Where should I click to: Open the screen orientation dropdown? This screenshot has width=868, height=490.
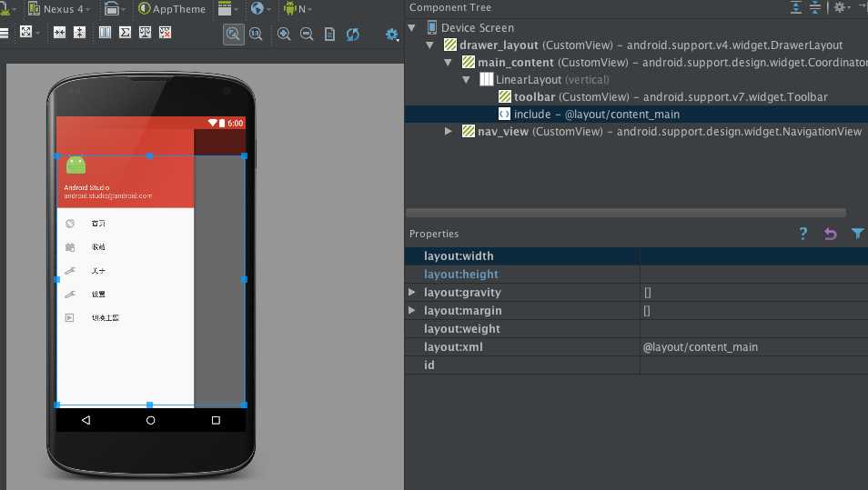[114, 9]
